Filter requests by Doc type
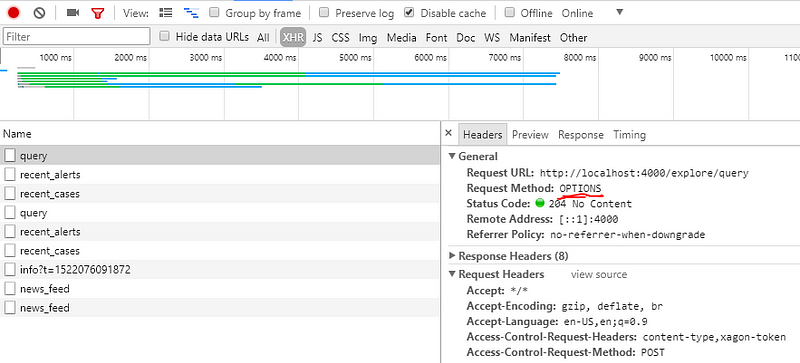The image size is (800, 363). click(466, 37)
